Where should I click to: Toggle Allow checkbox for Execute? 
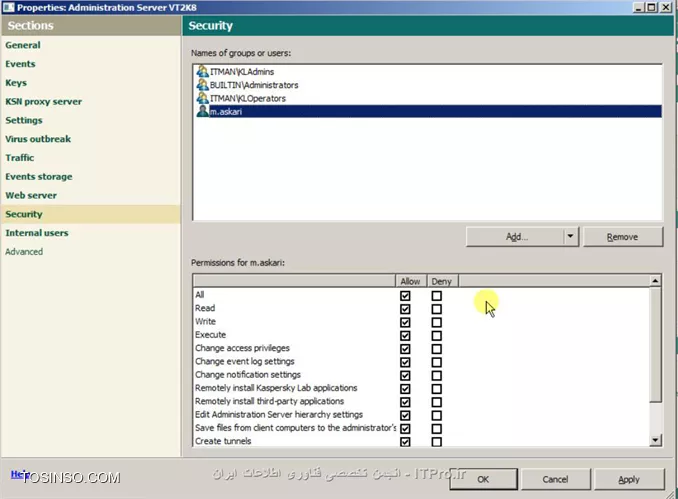pyautogui.click(x=405, y=336)
